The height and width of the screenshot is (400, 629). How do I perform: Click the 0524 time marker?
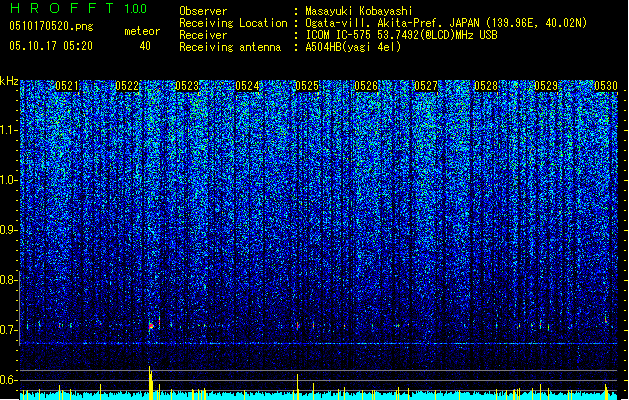click(x=247, y=86)
